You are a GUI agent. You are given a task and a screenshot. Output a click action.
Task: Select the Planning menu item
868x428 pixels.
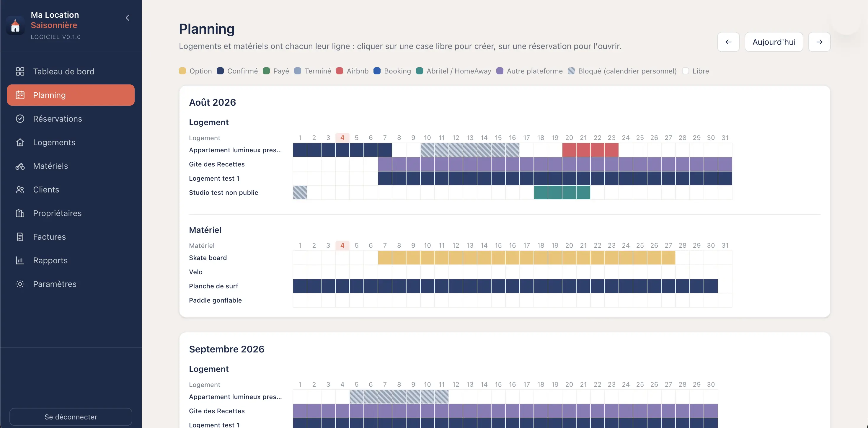(71, 95)
